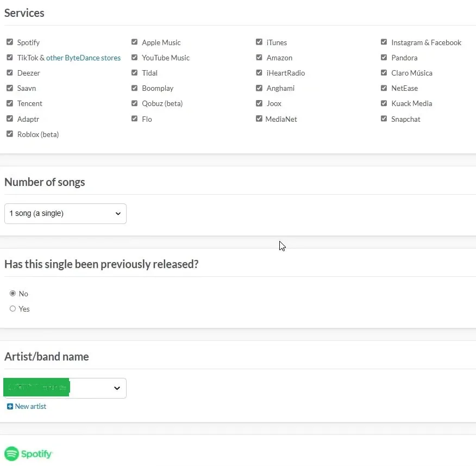Open the number of songs dropdown
The height and width of the screenshot is (466, 476).
[x=65, y=214]
